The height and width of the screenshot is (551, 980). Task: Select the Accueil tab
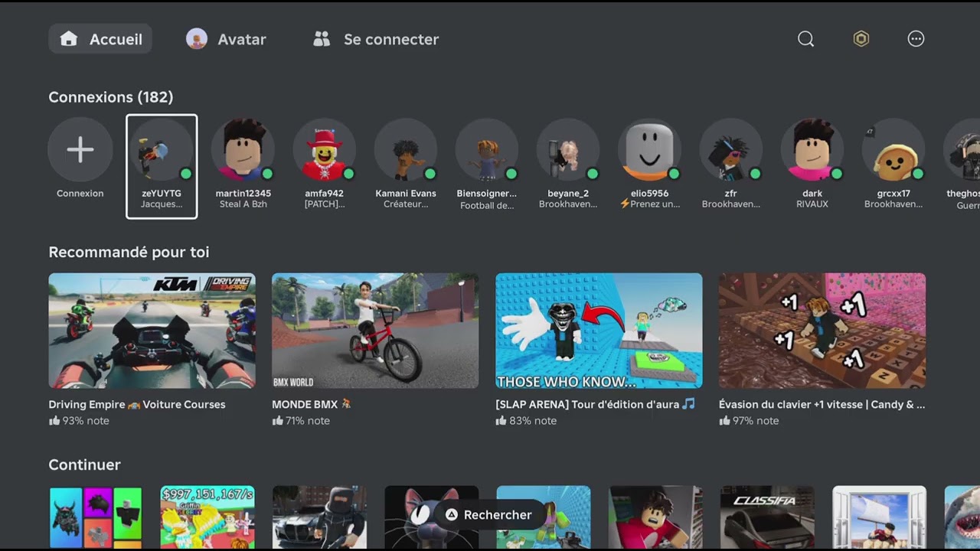[x=100, y=39]
